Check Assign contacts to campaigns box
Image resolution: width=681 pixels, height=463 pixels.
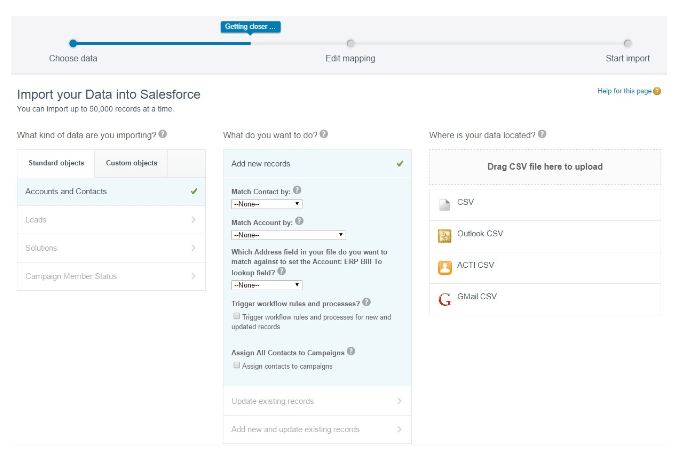236,366
